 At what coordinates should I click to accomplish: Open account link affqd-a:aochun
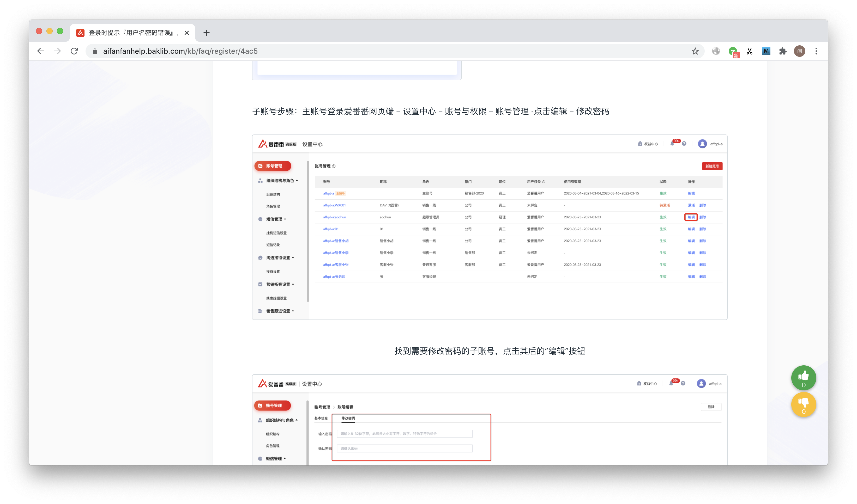pyautogui.click(x=334, y=217)
